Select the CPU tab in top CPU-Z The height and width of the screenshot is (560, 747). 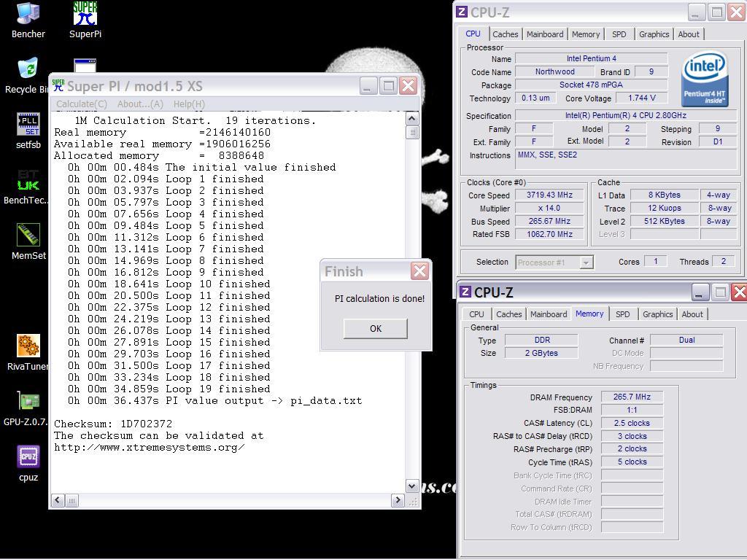point(473,34)
